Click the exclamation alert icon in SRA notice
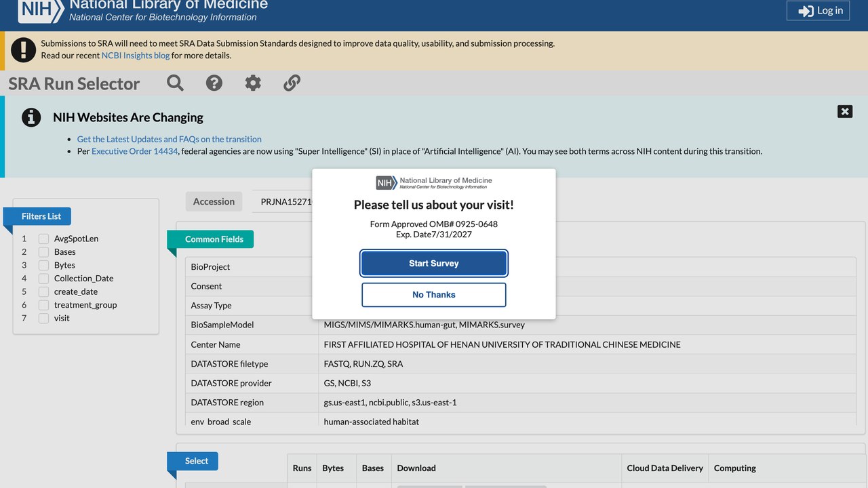 (23, 49)
